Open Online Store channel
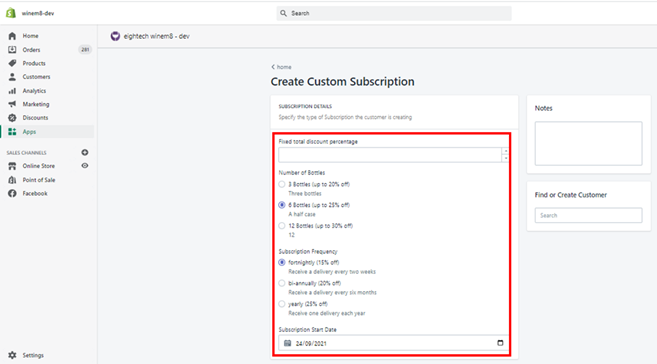 click(x=39, y=166)
